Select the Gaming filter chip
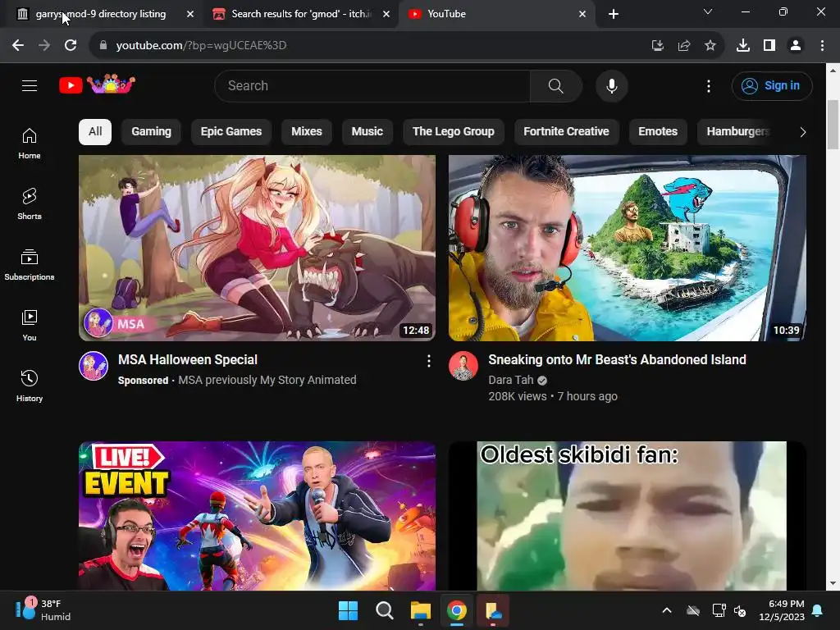This screenshot has width=840, height=630. 151,132
